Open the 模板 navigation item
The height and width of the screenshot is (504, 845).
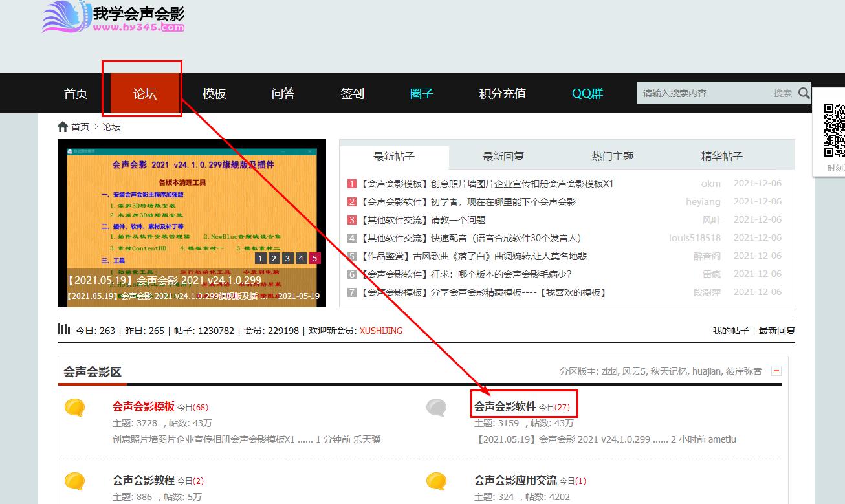coord(214,93)
